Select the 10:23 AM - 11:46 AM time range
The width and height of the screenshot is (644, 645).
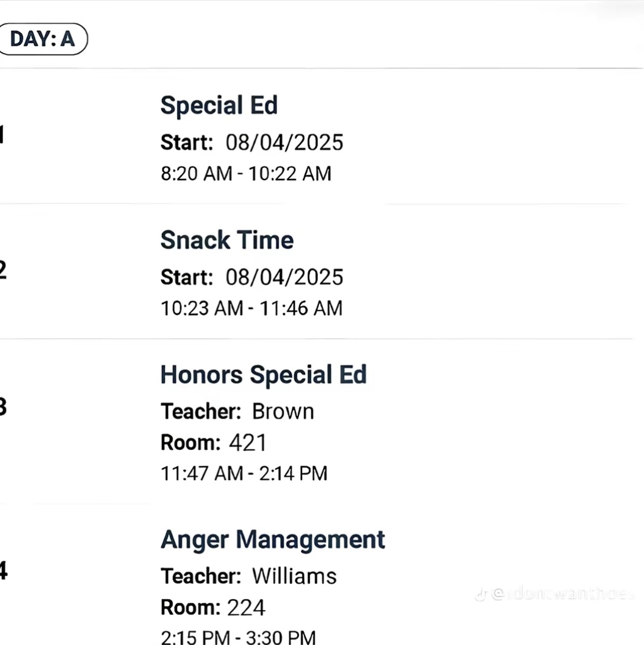tap(251, 309)
